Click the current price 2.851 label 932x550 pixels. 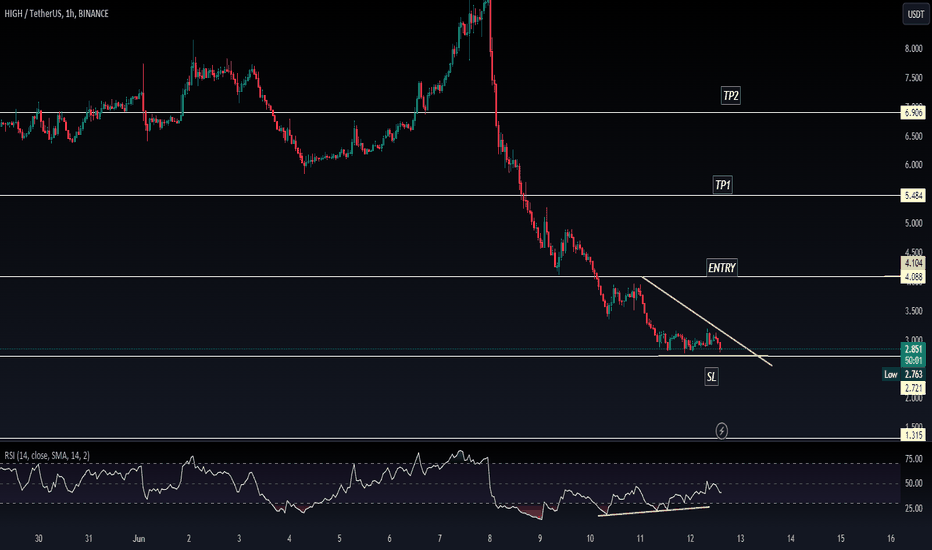tap(913, 350)
